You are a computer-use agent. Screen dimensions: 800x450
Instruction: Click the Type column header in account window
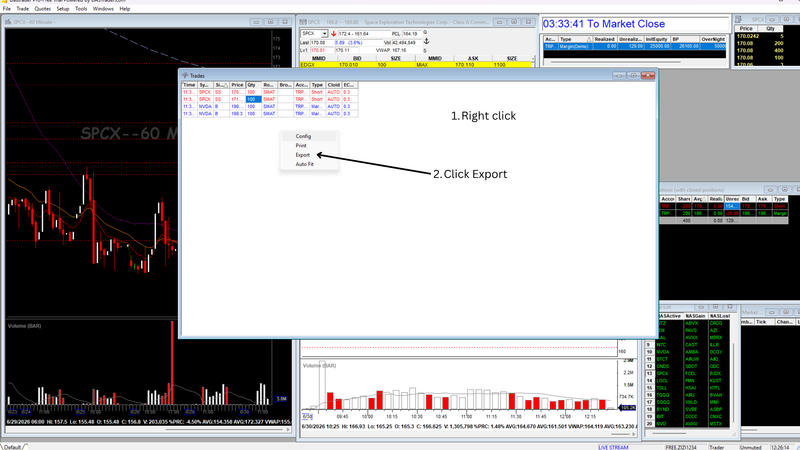click(x=574, y=39)
